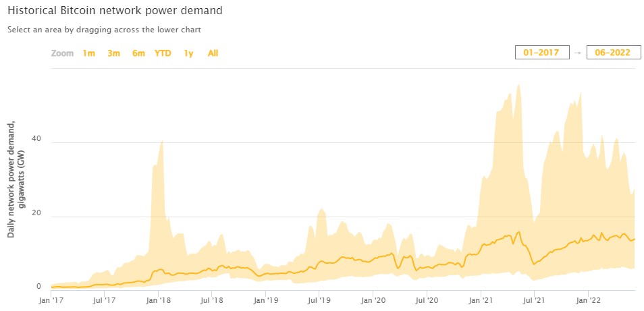Edit the start date field 01-2017
The image size is (644, 311).
(542, 53)
